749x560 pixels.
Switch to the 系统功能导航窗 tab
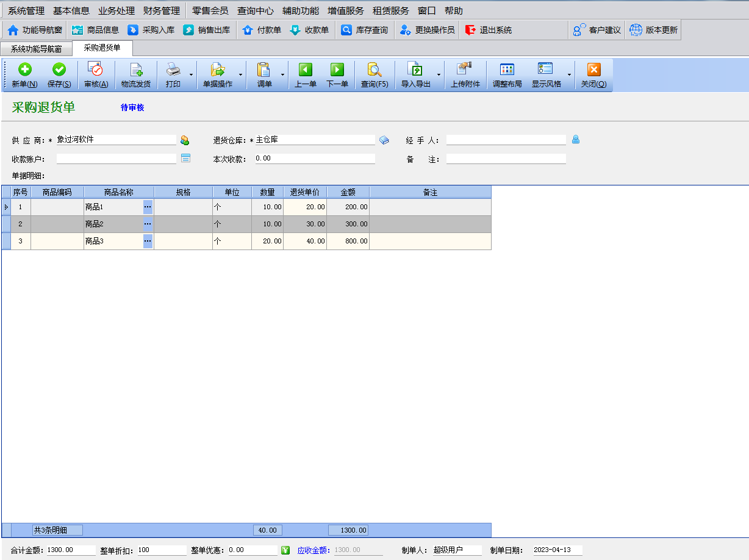pyautogui.click(x=36, y=49)
